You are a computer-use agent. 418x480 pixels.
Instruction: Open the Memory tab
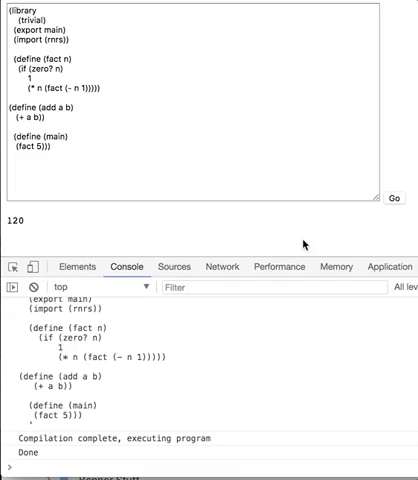pos(337,267)
